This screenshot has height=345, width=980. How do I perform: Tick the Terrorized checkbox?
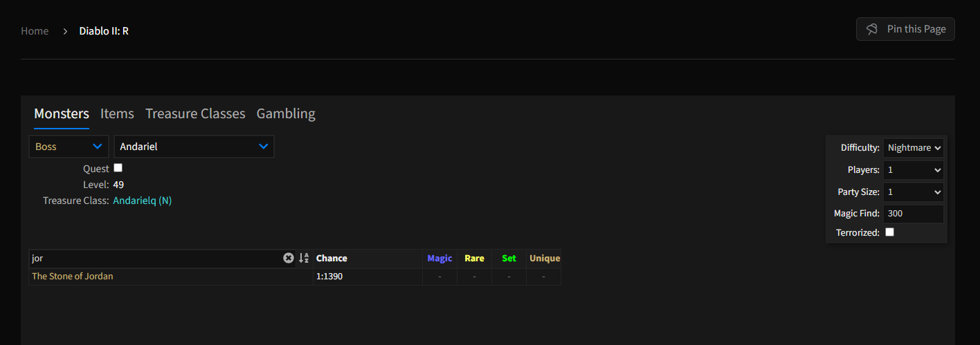(889, 232)
